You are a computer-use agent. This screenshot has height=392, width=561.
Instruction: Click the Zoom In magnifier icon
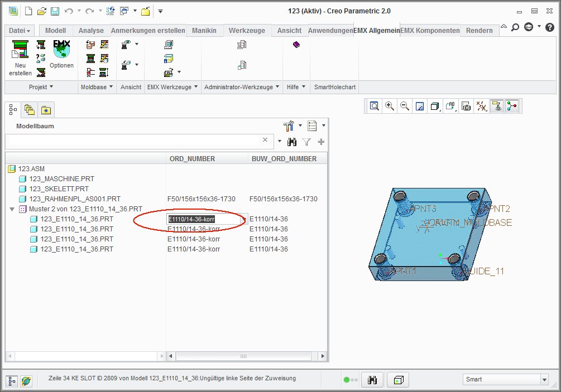coord(390,106)
